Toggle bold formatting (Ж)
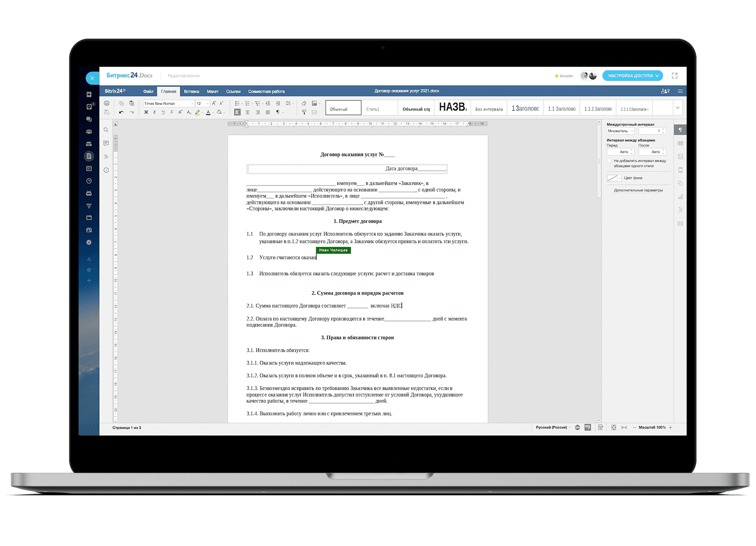Viewport: 756px width, 546px height. (x=146, y=112)
